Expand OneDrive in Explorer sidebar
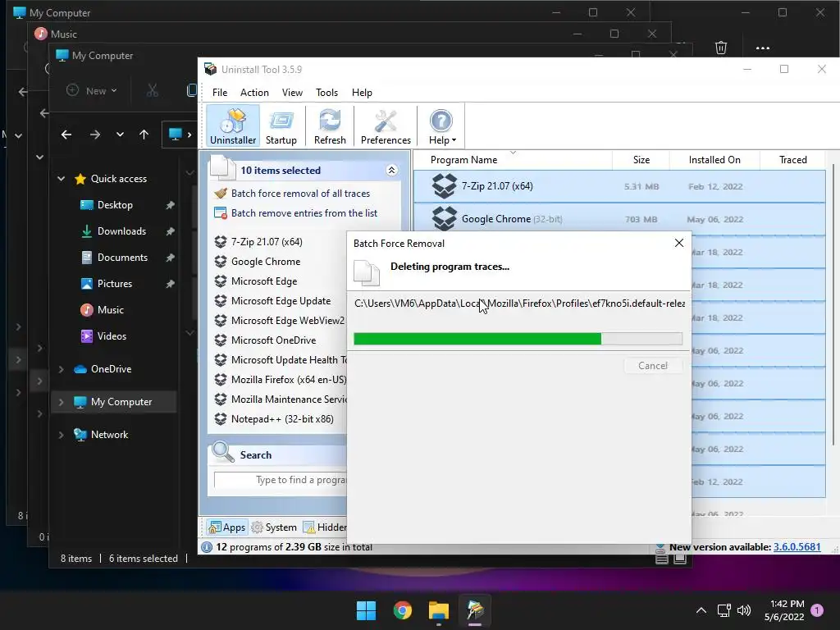 [x=61, y=369]
